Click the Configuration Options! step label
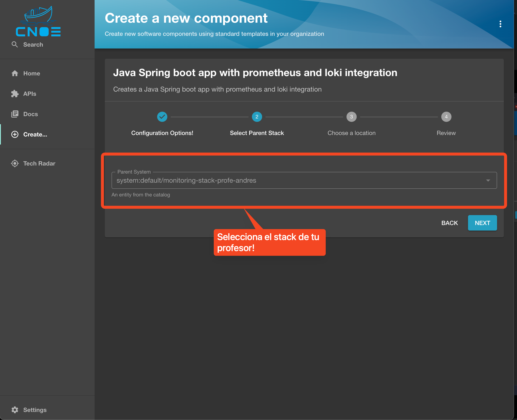The image size is (517, 420). [x=162, y=133]
